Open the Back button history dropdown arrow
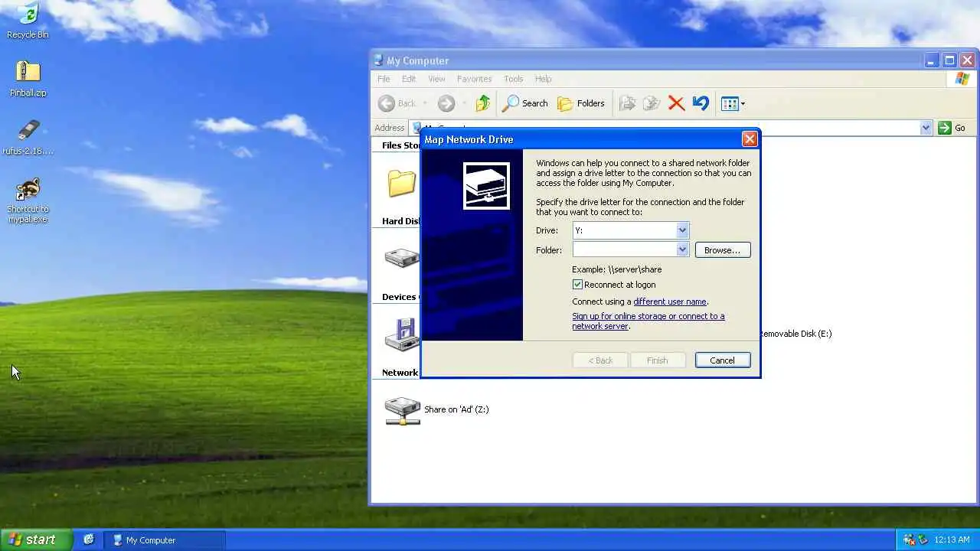The height and width of the screenshot is (551, 980). [425, 103]
